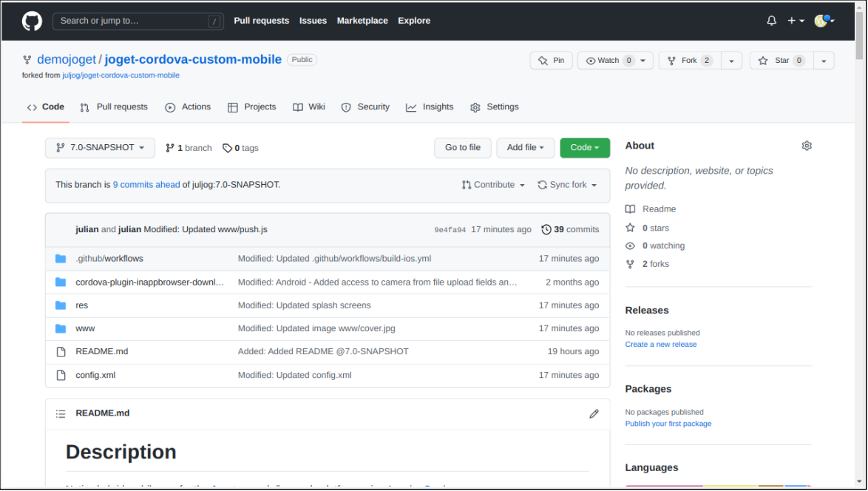Open the plus create-new menu
Screen dimensions: 868x491
[x=796, y=21]
